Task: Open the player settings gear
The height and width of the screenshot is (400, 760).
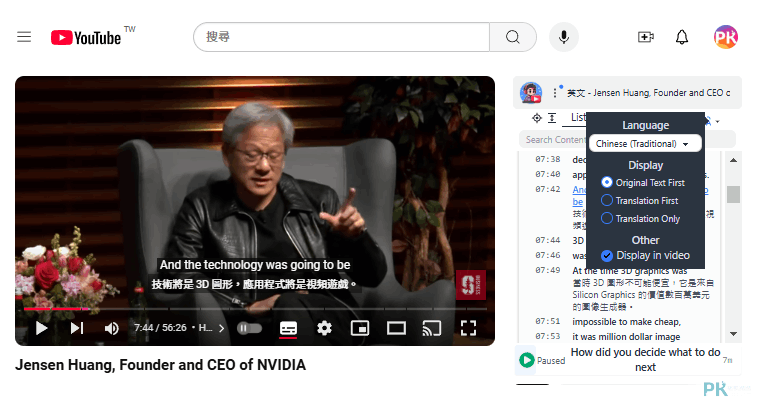Action: point(324,328)
